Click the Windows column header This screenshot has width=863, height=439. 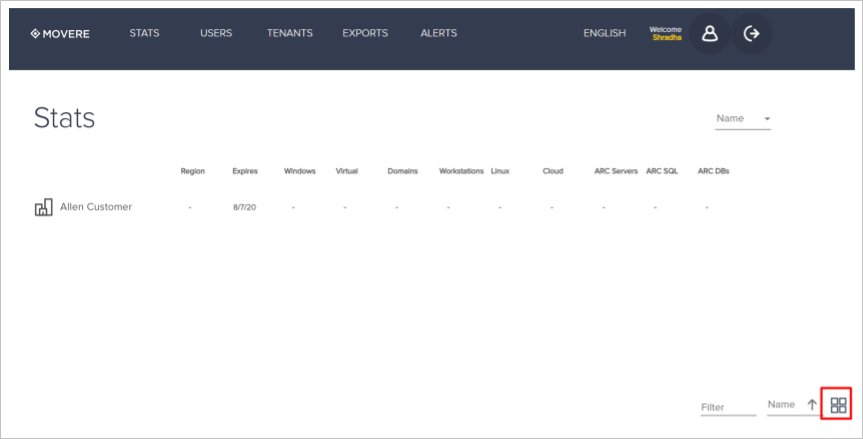[299, 171]
